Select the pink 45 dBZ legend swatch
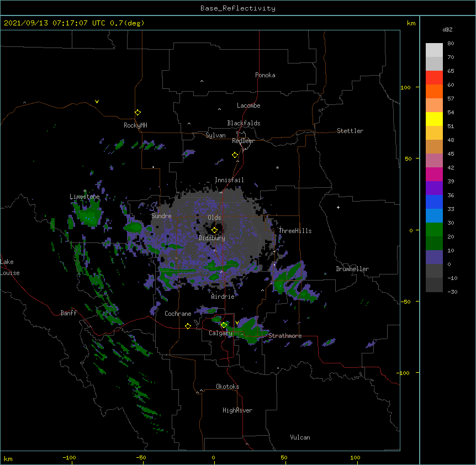Screen dimensions: 476x465 434,160
